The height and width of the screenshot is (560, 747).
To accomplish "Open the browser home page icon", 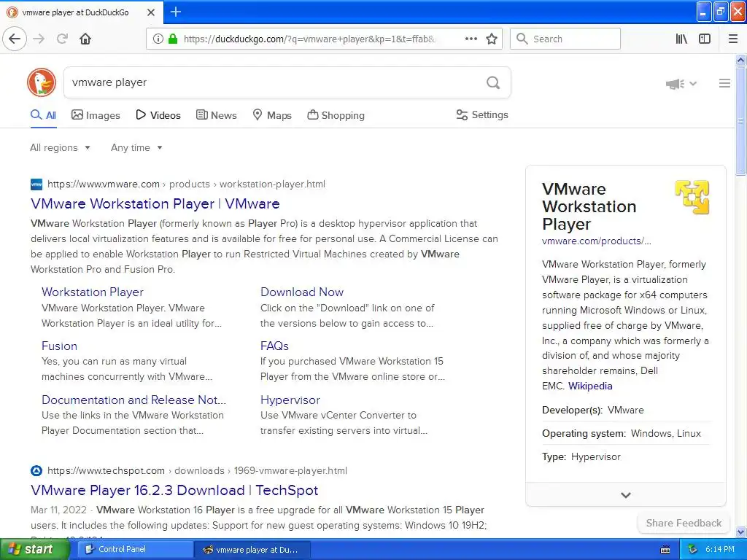I will point(85,39).
